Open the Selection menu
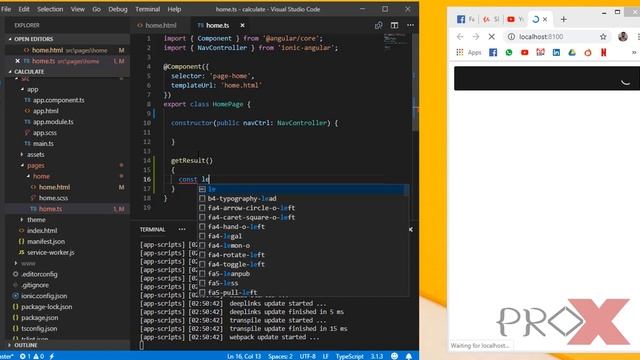Viewport: 640px width, 360px height. coord(50,9)
